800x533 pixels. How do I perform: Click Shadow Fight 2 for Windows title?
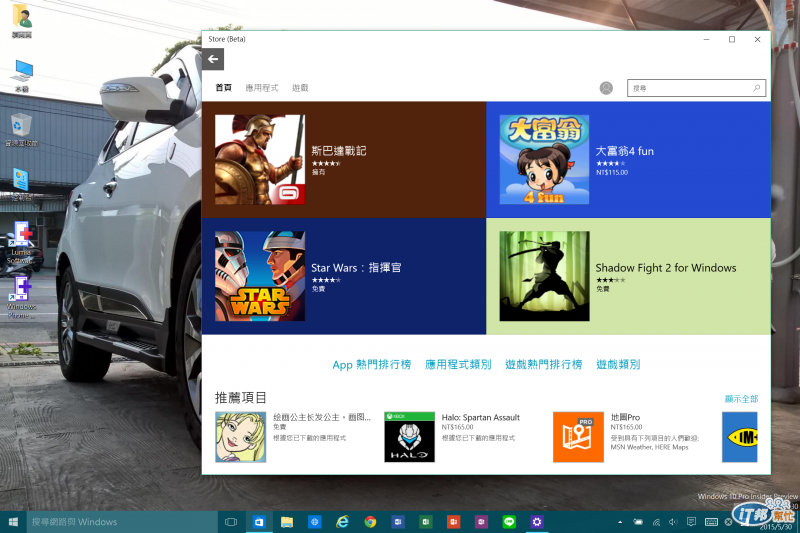point(666,268)
